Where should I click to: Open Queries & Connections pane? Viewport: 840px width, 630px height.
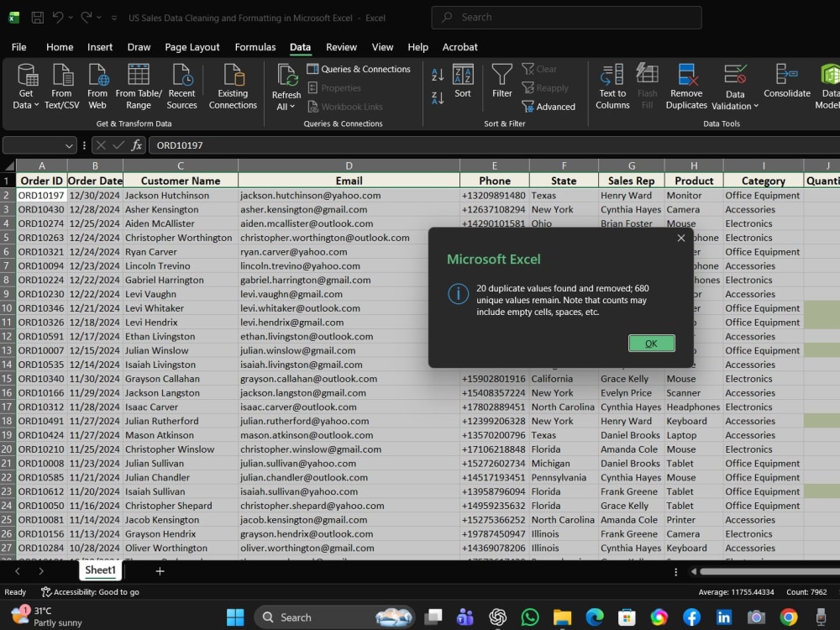pyautogui.click(x=359, y=69)
